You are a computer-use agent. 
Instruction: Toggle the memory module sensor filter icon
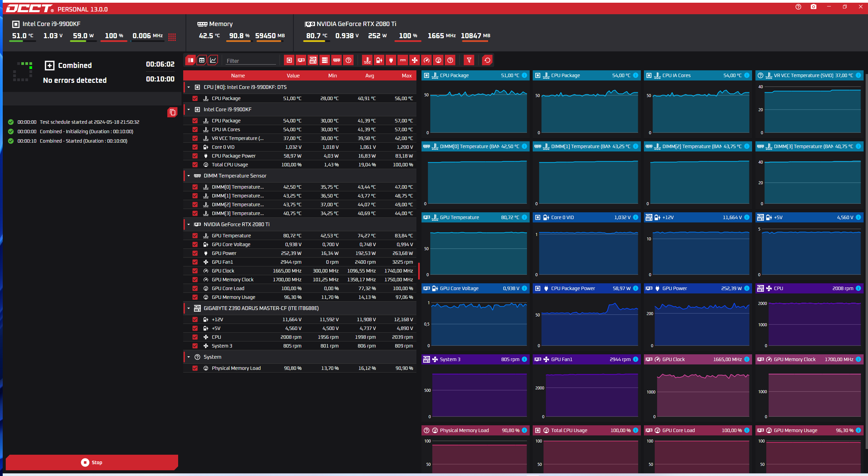pos(337,60)
